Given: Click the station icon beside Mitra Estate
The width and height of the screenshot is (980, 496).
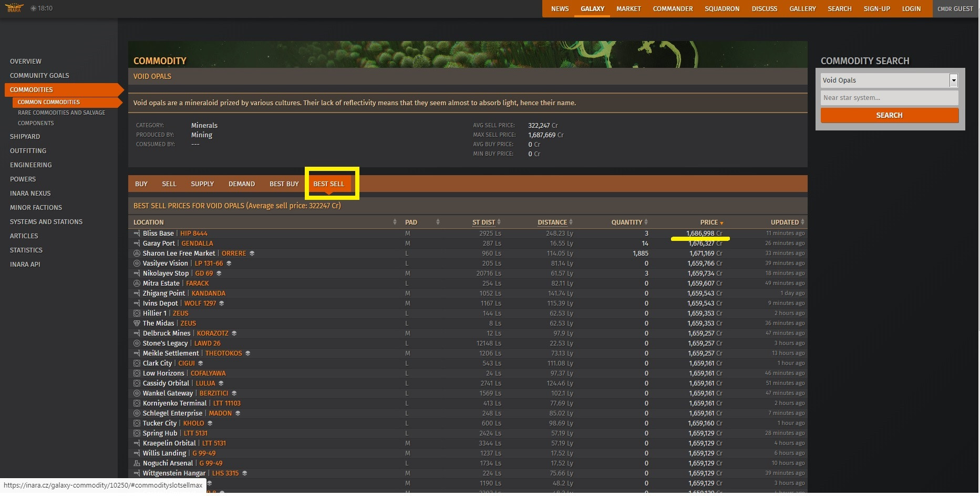Looking at the screenshot, I should (x=137, y=284).
